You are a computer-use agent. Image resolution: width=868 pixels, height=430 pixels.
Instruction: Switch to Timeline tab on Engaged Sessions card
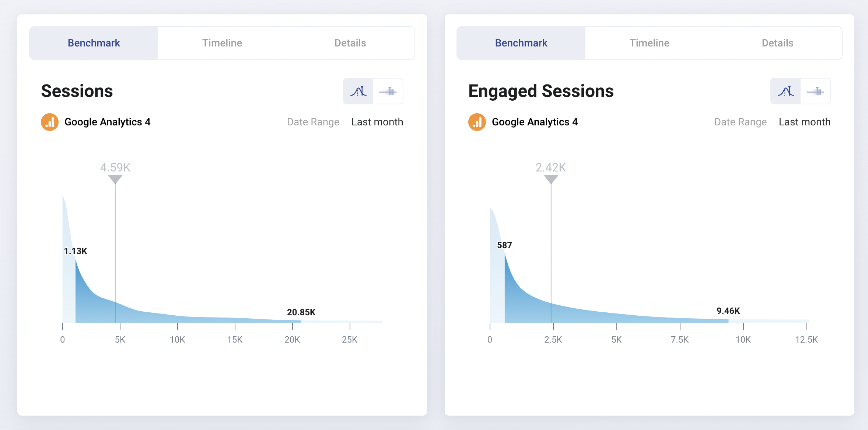click(649, 43)
